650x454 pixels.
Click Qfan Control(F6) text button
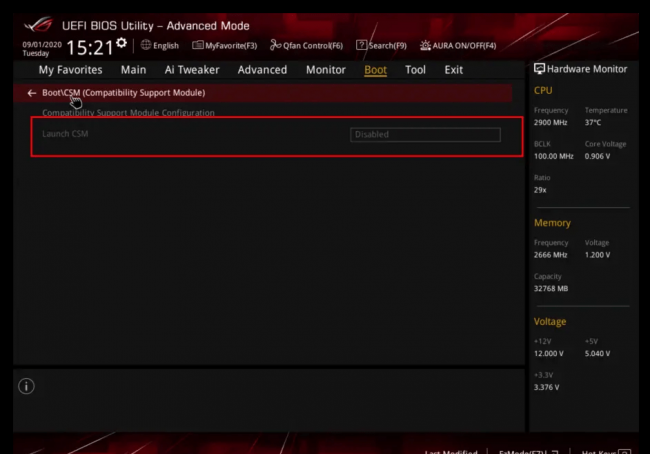pos(313,46)
